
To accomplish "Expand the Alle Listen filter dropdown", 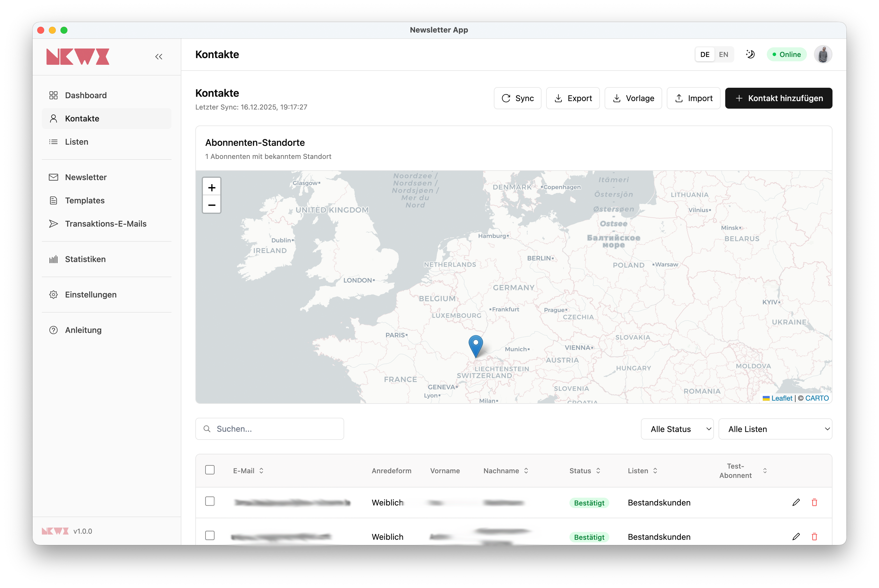I will tap(775, 429).
